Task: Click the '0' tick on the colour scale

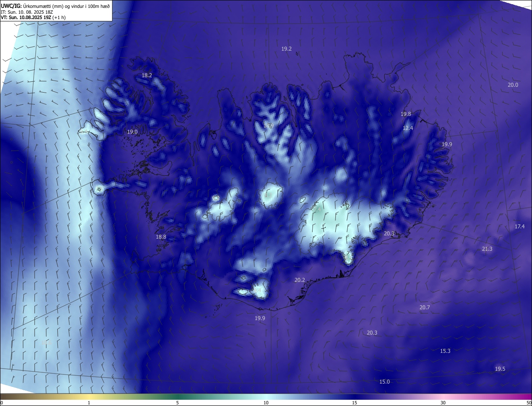Action: point(2,403)
